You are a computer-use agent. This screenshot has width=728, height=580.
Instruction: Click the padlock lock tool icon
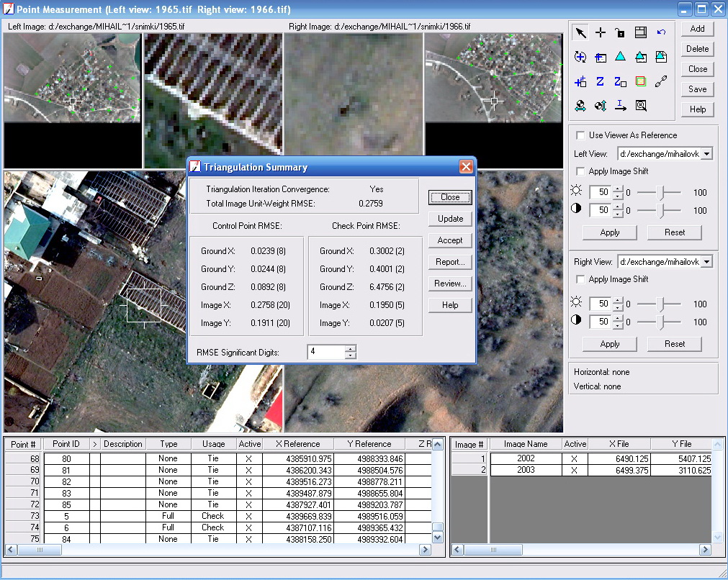tap(620, 33)
